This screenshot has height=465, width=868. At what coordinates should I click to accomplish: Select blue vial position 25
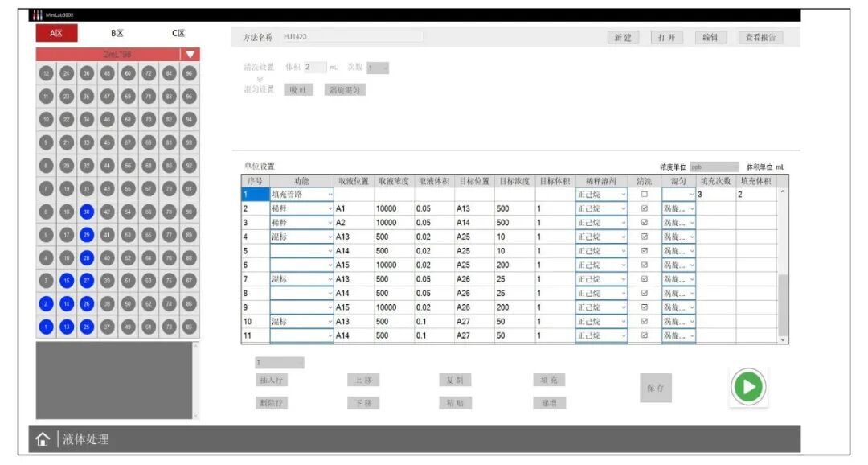click(87, 327)
